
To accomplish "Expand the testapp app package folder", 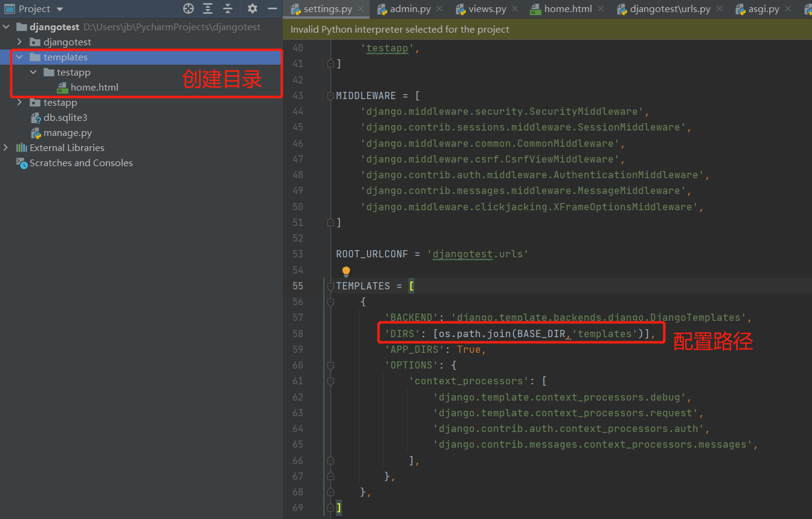I will click(x=19, y=102).
